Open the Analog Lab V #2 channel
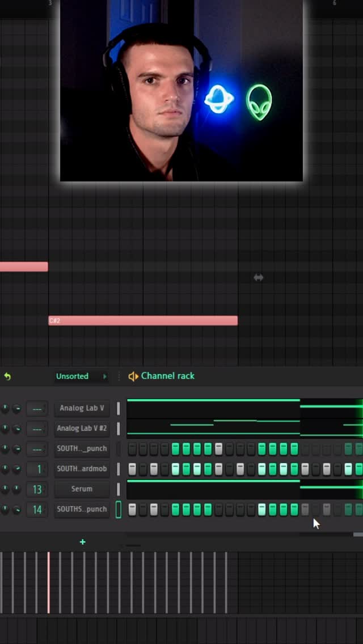The width and height of the screenshot is (363, 644). click(82, 429)
